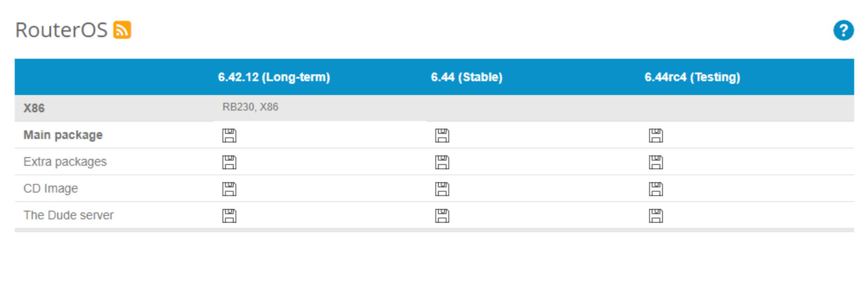Download Long-term Extra packages
868x298 pixels.
tap(229, 162)
